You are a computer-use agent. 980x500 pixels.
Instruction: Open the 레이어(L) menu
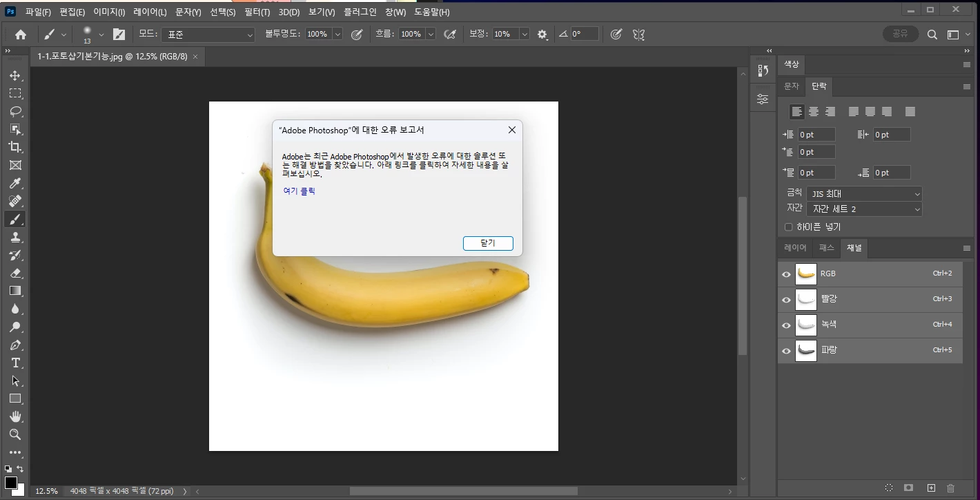tap(150, 12)
